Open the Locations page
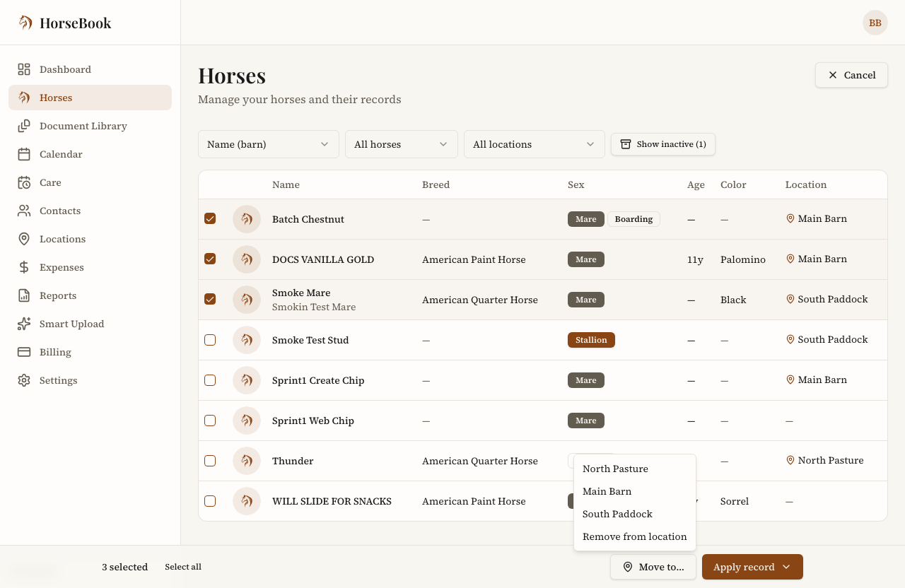The height and width of the screenshot is (588, 905). point(90,239)
